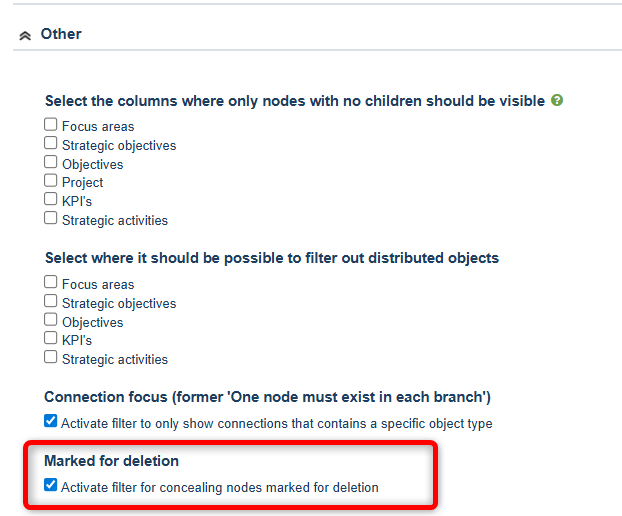Check Focus areas under no-children columns
This screenshot has height=516, width=622.
[51, 125]
